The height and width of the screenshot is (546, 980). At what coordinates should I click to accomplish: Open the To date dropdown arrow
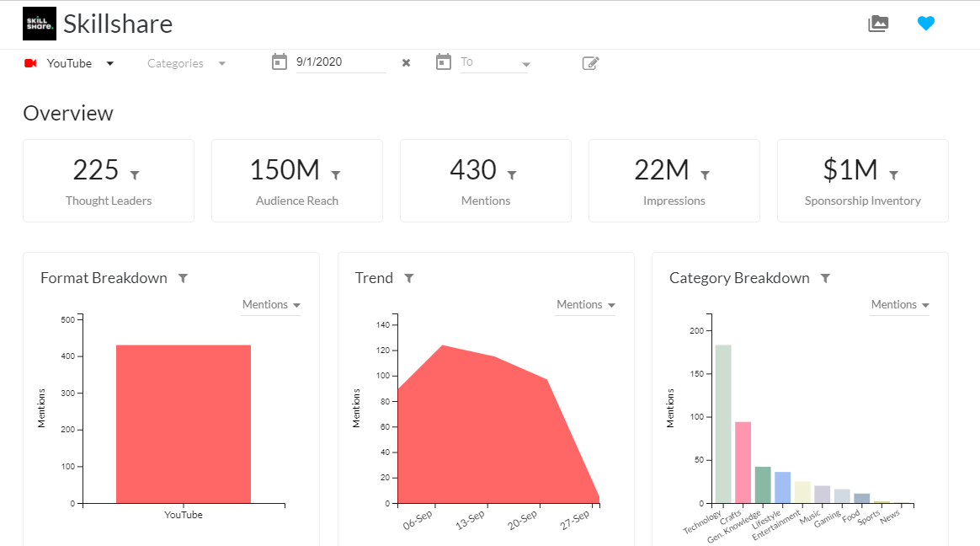pyautogui.click(x=526, y=64)
